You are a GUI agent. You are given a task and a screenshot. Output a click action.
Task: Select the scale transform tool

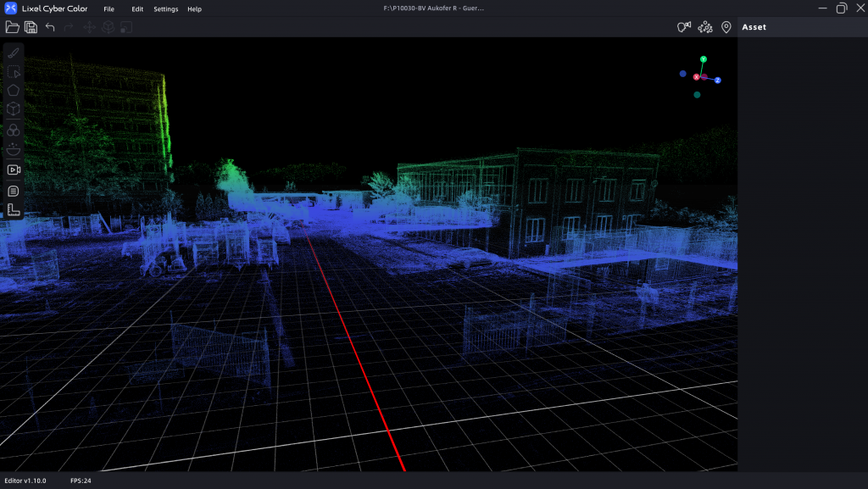coord(126,26)
